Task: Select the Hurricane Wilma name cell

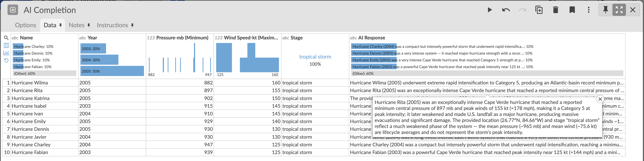Action: [x=45, y=83]
